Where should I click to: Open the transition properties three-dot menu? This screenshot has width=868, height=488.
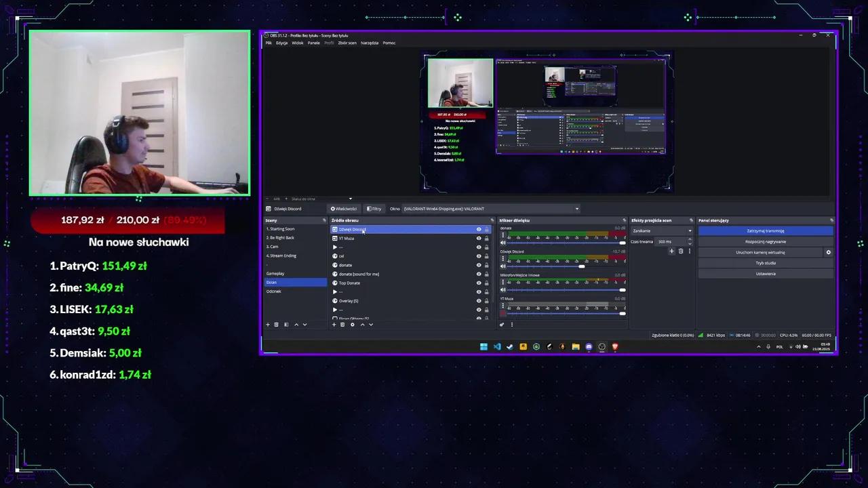(690, 251)
